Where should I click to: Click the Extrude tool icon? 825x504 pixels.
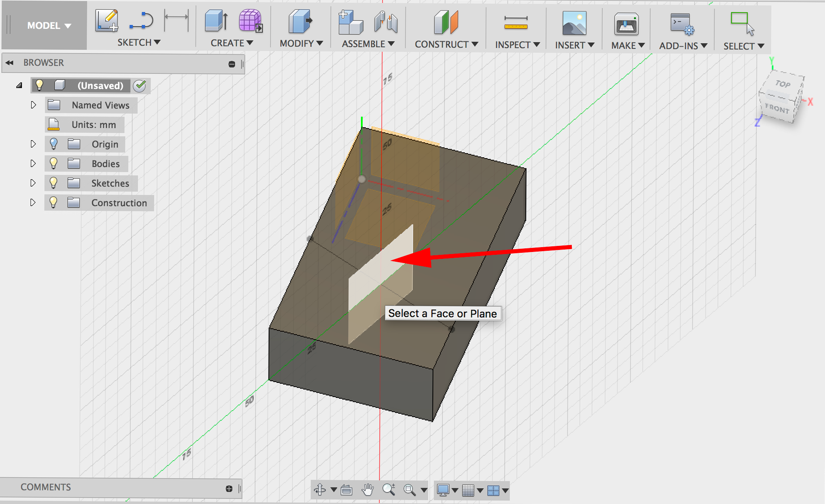pos(216,20)
